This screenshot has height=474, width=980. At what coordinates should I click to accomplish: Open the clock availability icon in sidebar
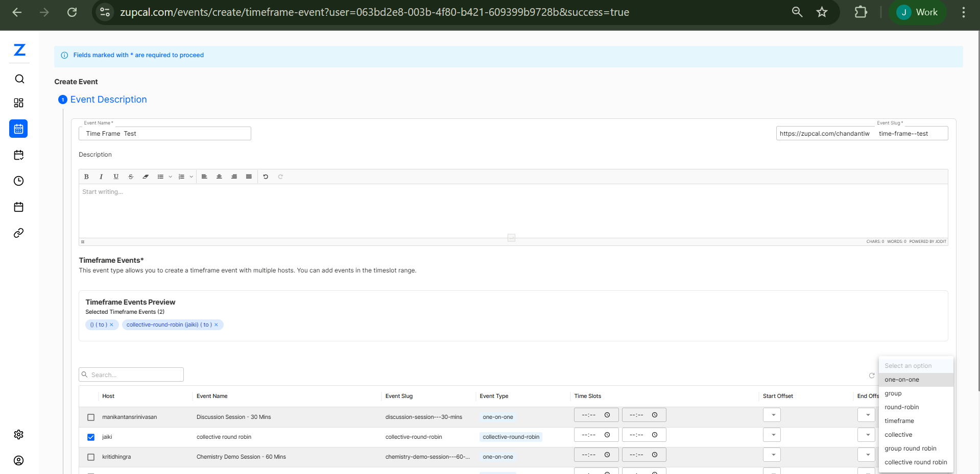click(19, 181)
